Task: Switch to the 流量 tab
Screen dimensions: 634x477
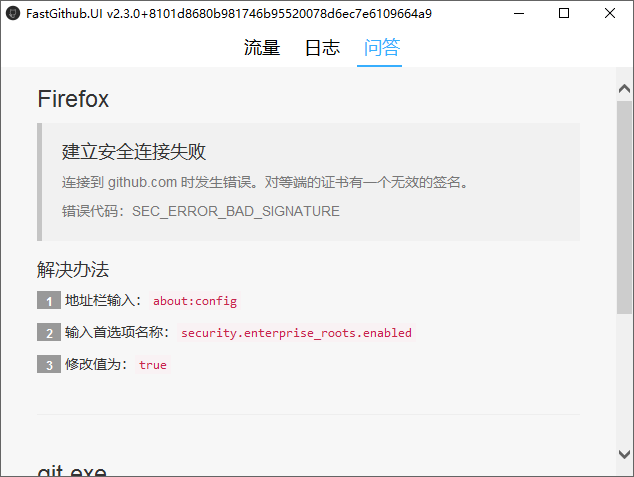Action: [x=262, y=48]
